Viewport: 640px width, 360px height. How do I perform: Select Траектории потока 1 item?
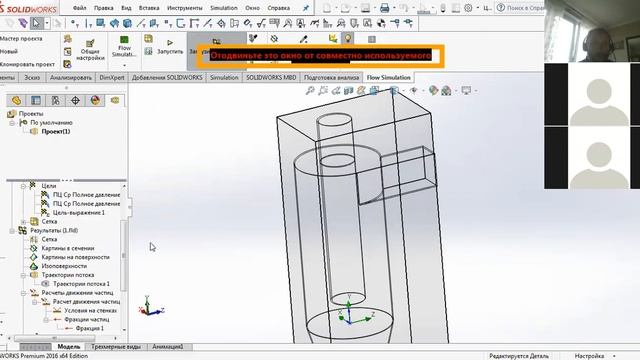[x=81, y=284]
